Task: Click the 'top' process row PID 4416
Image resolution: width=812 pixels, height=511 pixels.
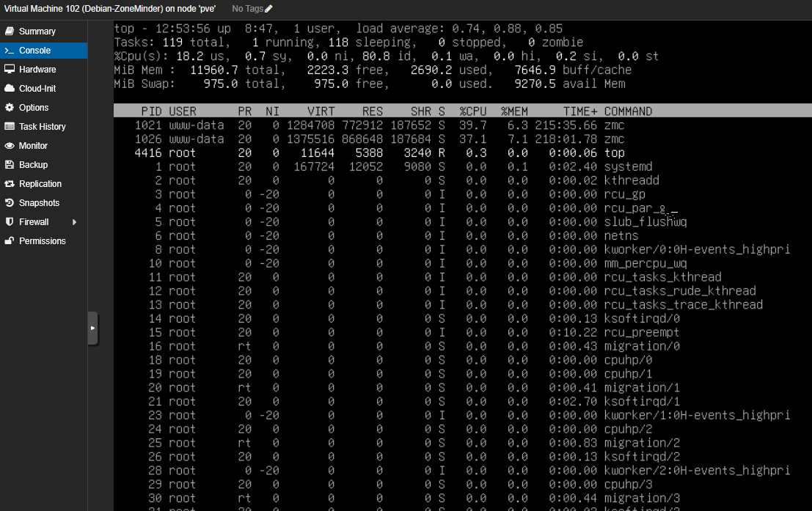Action: (x=379, y=152)
